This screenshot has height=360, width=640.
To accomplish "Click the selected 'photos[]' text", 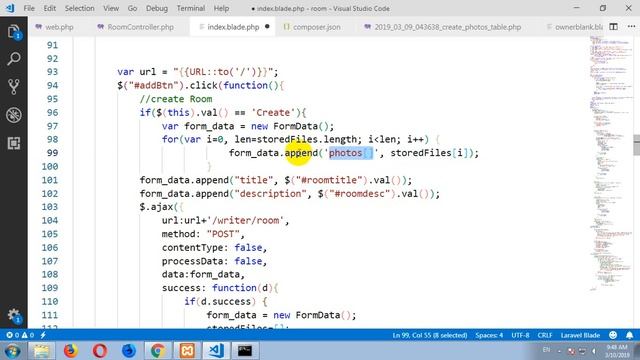I will pos(351,153).
